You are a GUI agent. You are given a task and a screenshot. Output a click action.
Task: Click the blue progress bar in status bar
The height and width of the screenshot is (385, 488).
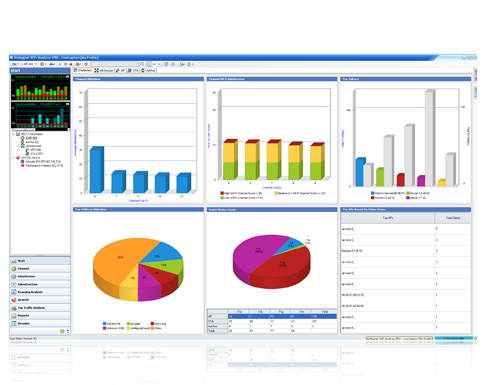tap(453, 338)
